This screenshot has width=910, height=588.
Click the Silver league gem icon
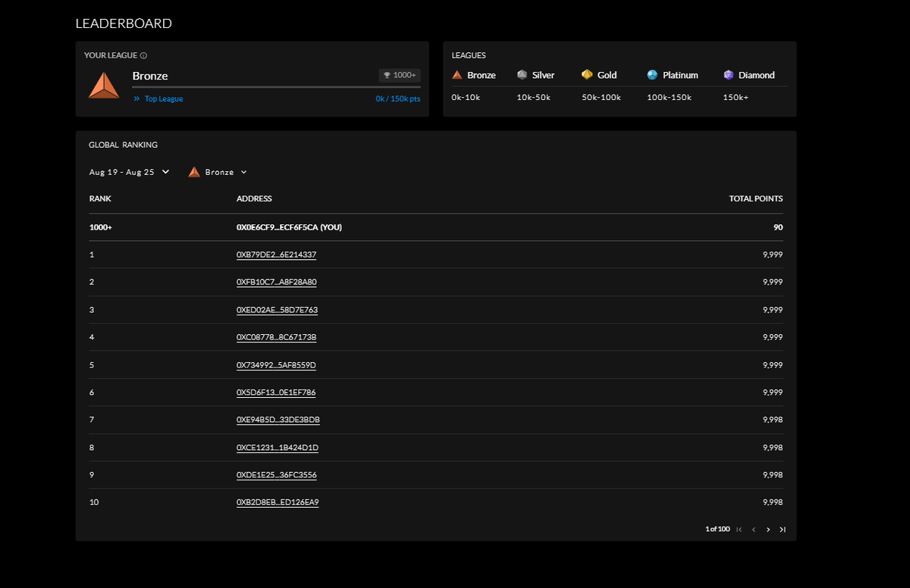pos(522,75)
